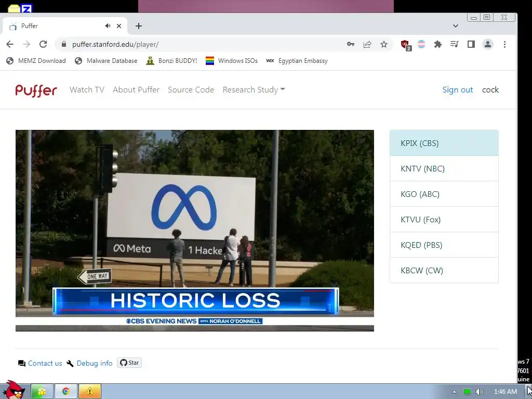Open the MEMZ Download bookmark
Image resolution: width=532 pixels, height=399 pixels.
point(36,61)
